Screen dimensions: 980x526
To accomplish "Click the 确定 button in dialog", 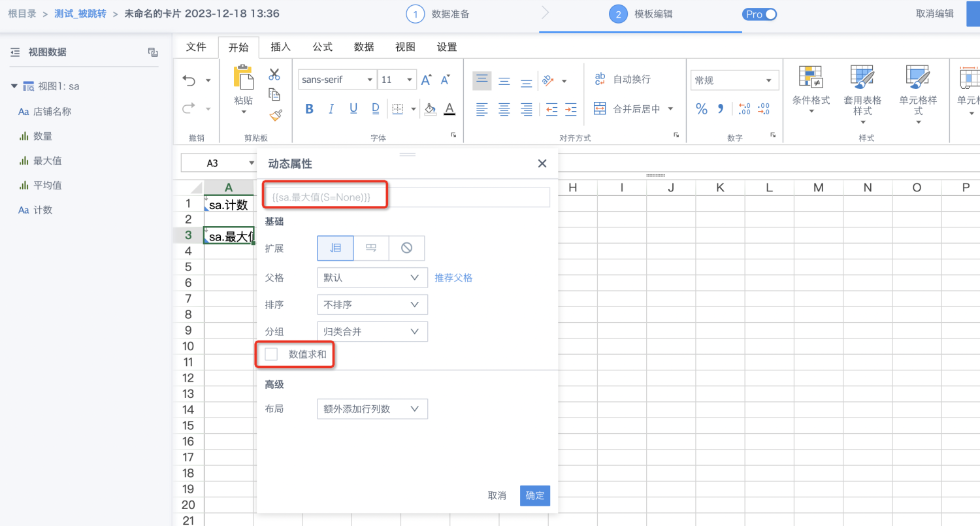I will [x=535, y=495].
